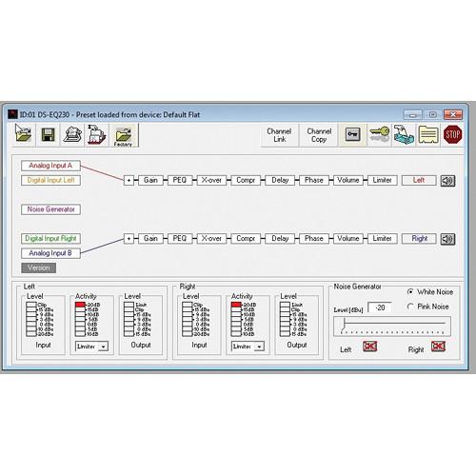The height and width of the screenshot is (476, 476).
Task: Save preset using the floppy disk icon
Action: [48, 134]
